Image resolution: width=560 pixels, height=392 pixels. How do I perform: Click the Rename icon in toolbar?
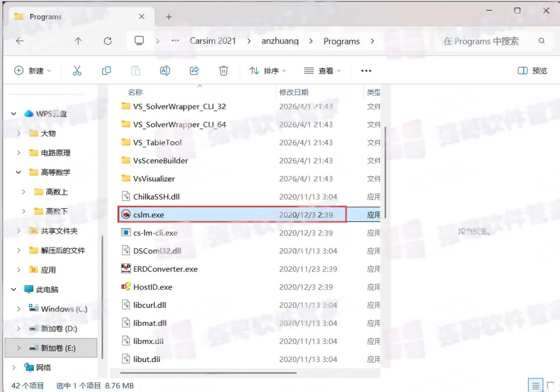[x=165, y=71]
